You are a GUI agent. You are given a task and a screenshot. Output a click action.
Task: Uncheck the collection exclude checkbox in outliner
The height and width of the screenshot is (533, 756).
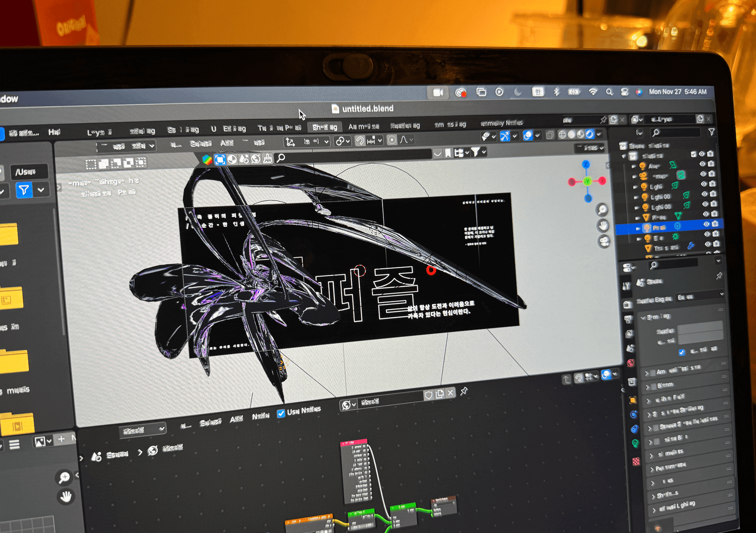pos(693,154)
